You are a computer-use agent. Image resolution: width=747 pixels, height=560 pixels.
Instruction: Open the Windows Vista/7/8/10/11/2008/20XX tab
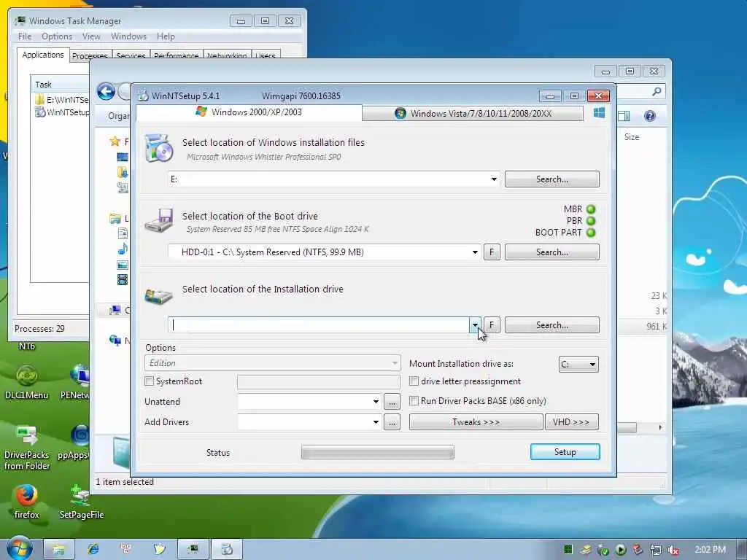[x=473, y=113]
